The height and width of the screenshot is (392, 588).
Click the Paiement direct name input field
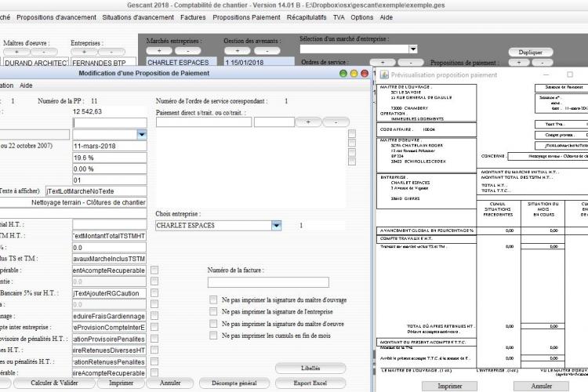point(204,122)
